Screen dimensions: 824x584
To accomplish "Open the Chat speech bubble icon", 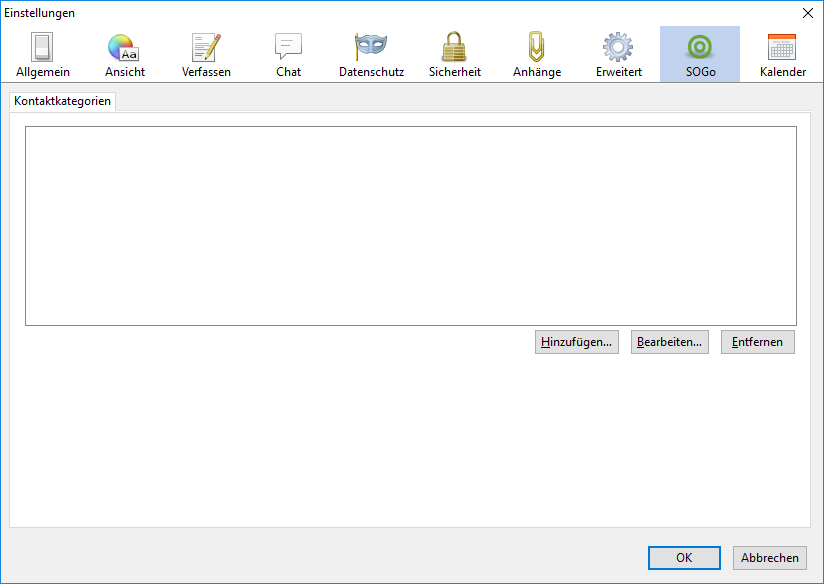I will click(x=288, y=47).
